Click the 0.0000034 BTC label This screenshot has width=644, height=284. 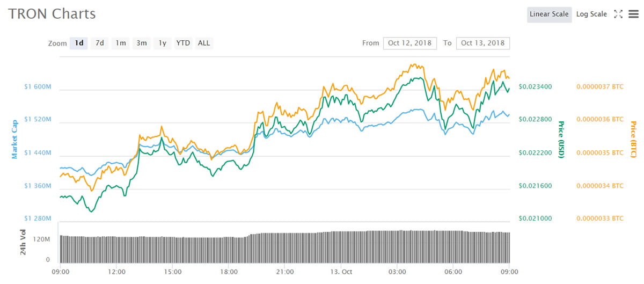pos(600,186)
